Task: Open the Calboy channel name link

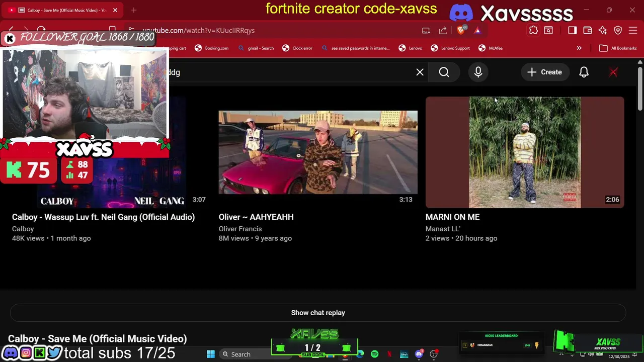Action: pyautogui.click(x=23, y=229)
